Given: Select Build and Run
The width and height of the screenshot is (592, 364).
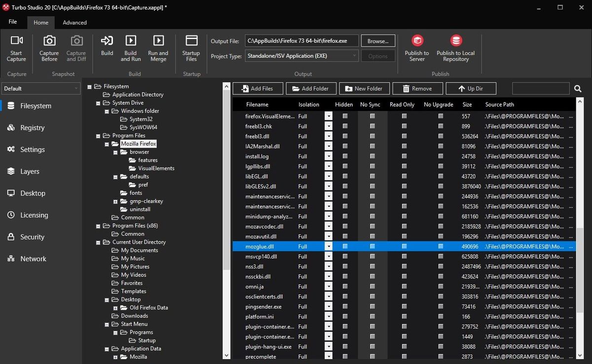Looking at the screenshot, I should (x=130, y=44).
